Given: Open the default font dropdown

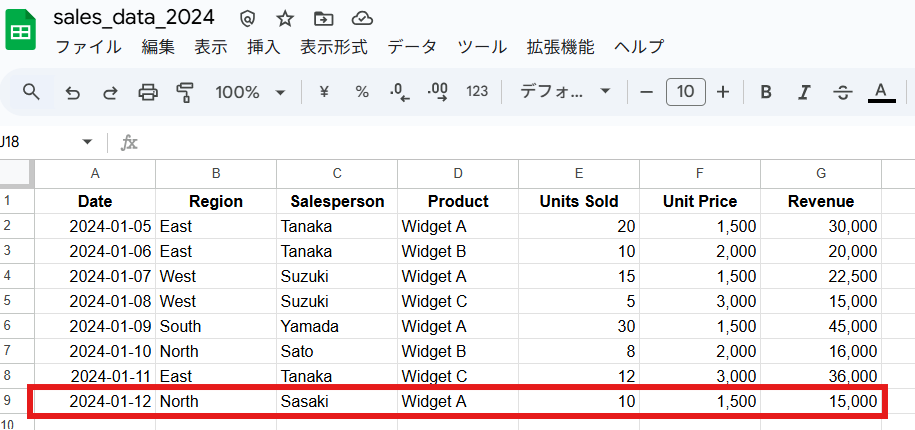Looking at the screenshot, I should (564, 92).
